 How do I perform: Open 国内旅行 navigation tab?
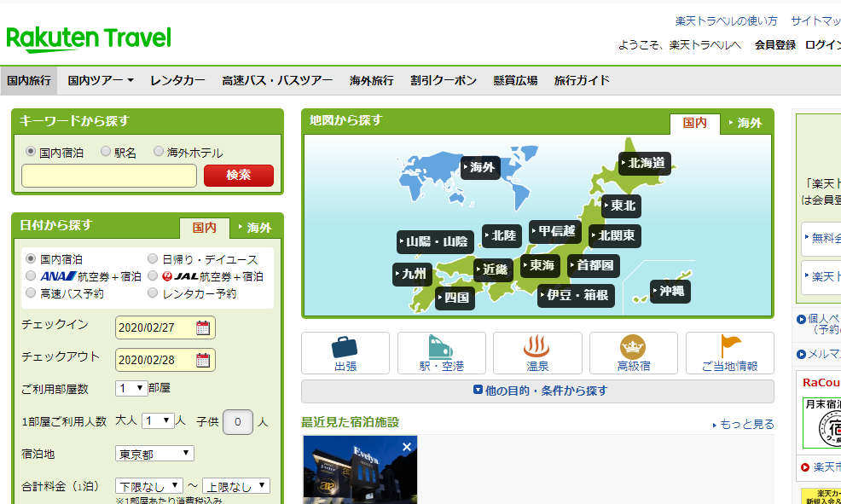(29, 80)
